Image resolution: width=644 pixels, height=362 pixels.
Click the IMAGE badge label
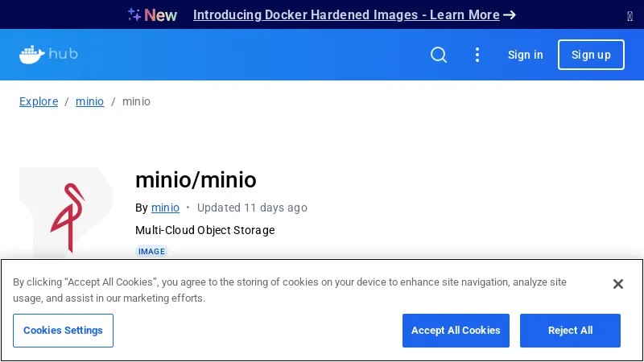(151, 251)
